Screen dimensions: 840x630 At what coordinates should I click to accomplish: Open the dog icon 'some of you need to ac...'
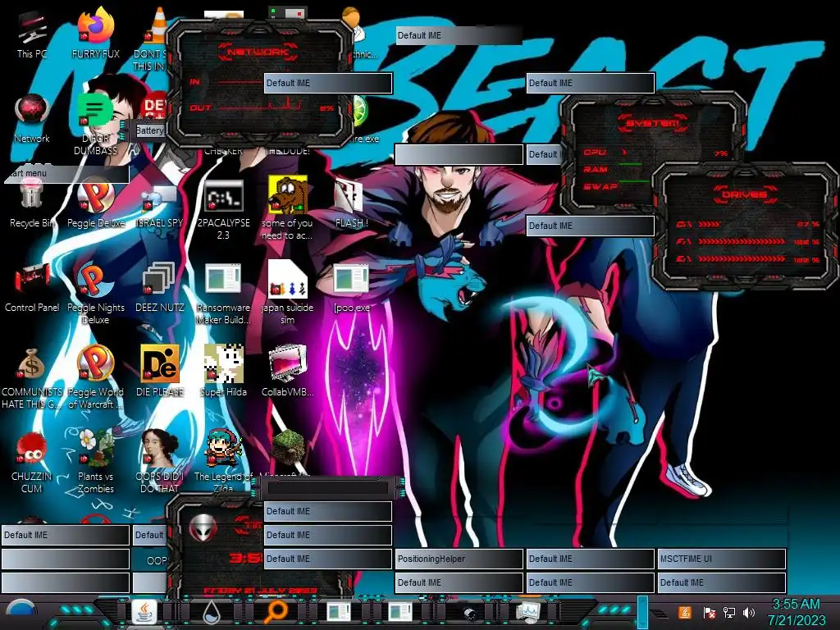[x=287, y=208]
